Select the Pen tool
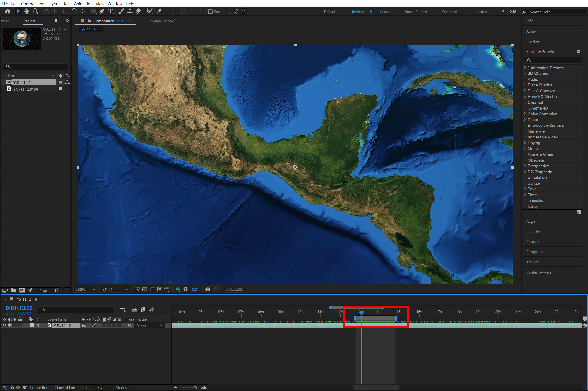The image size is (588, 391). click(102, 11)
